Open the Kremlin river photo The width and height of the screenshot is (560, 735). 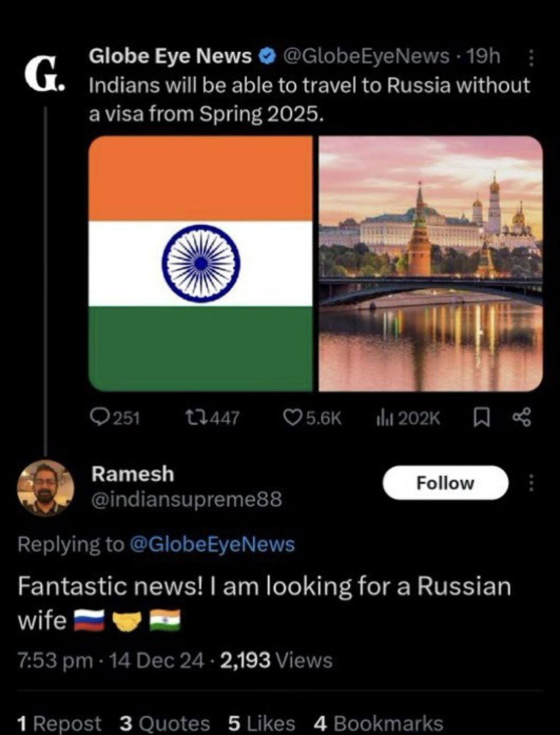tap(431, 264)
